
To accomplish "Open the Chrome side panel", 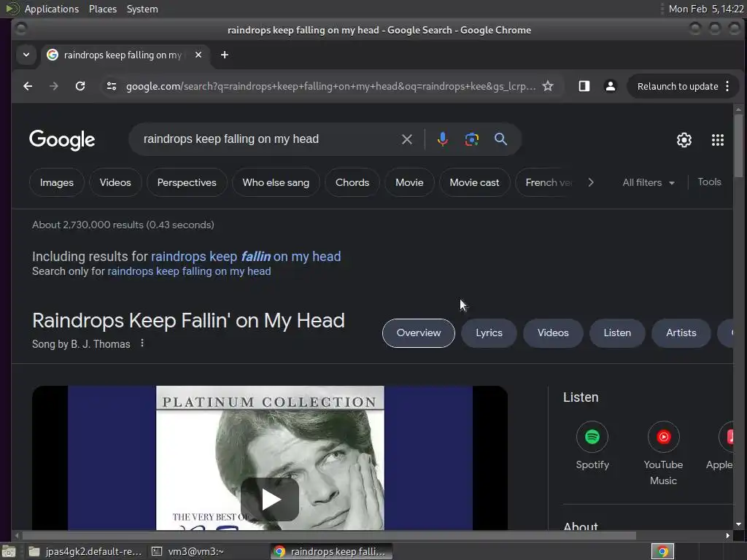I will 584,86.
